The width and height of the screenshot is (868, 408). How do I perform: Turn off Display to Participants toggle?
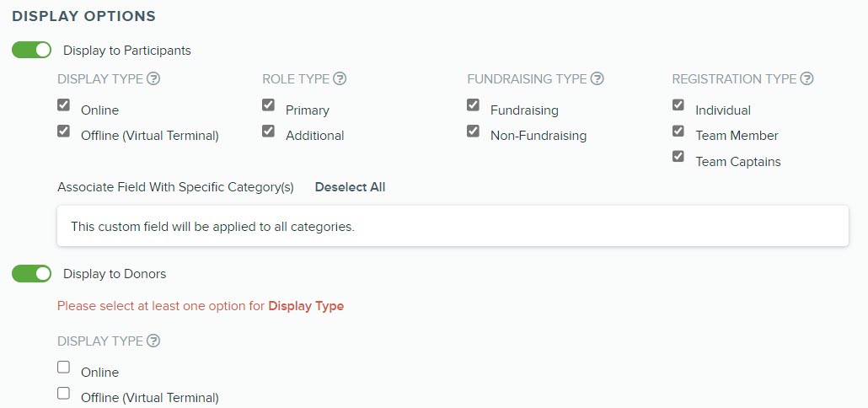click(31, 51)
